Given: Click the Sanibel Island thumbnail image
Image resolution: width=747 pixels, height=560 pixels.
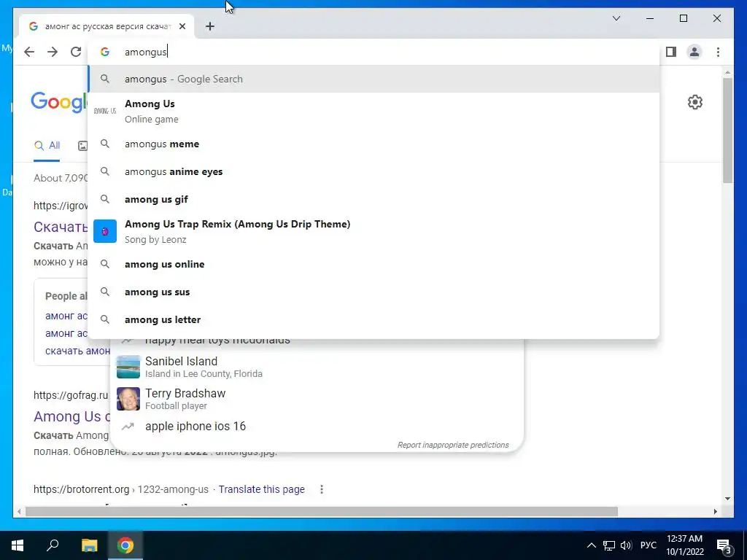Looking at the screenshot, I should 128,367.
